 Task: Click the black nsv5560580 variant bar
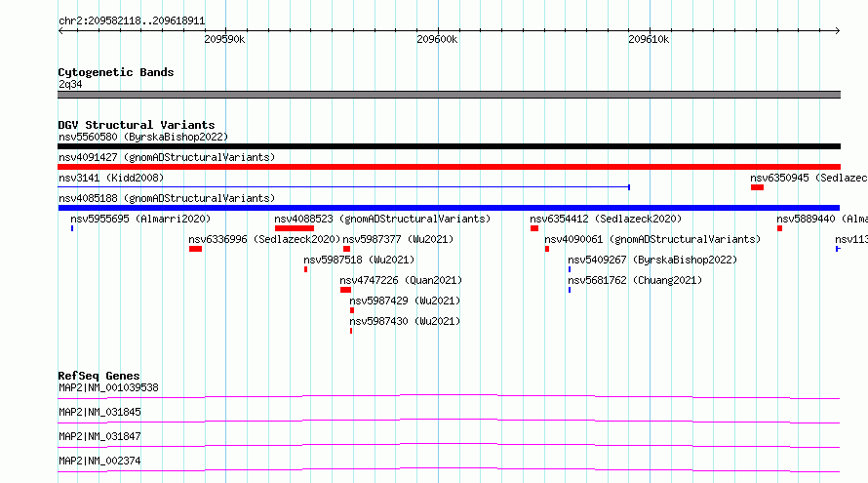coord(449,146)
